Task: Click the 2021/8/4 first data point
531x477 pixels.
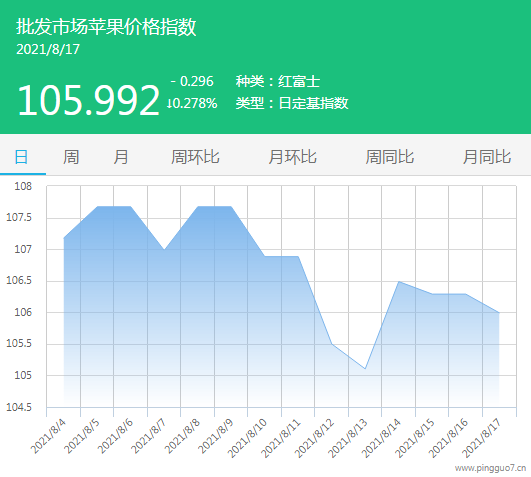Action: point(64,238)
